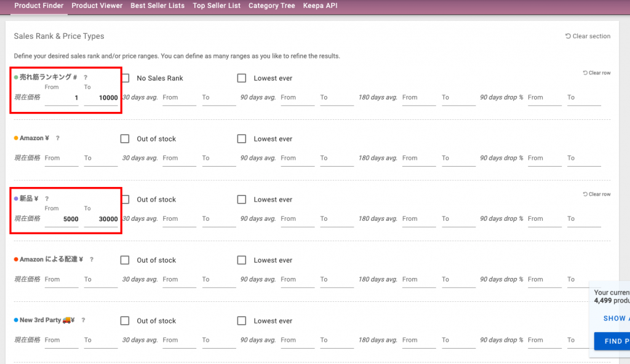Tick Out of stock for Amazon ¥
This screenshot has width=630, height=364.
pos(125,139)
